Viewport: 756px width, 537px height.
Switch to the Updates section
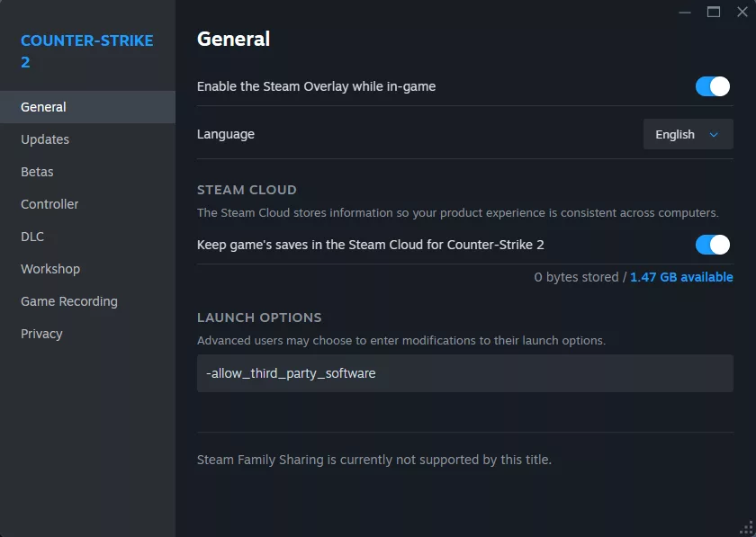45,139
